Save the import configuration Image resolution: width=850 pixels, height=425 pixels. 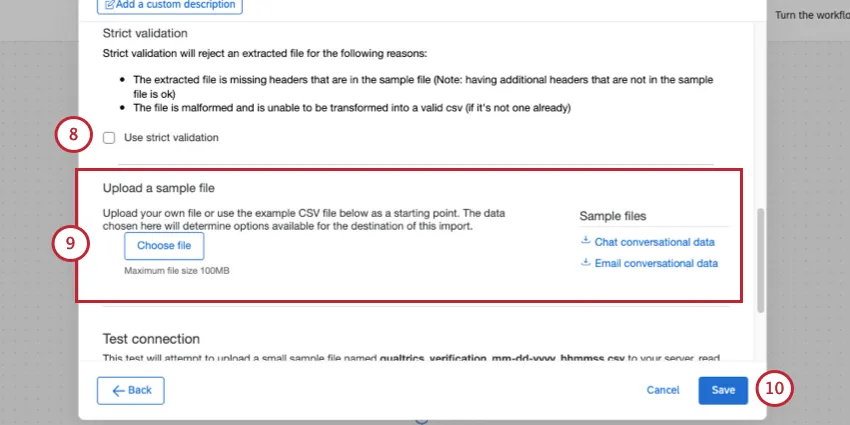(x=723, y=390)
